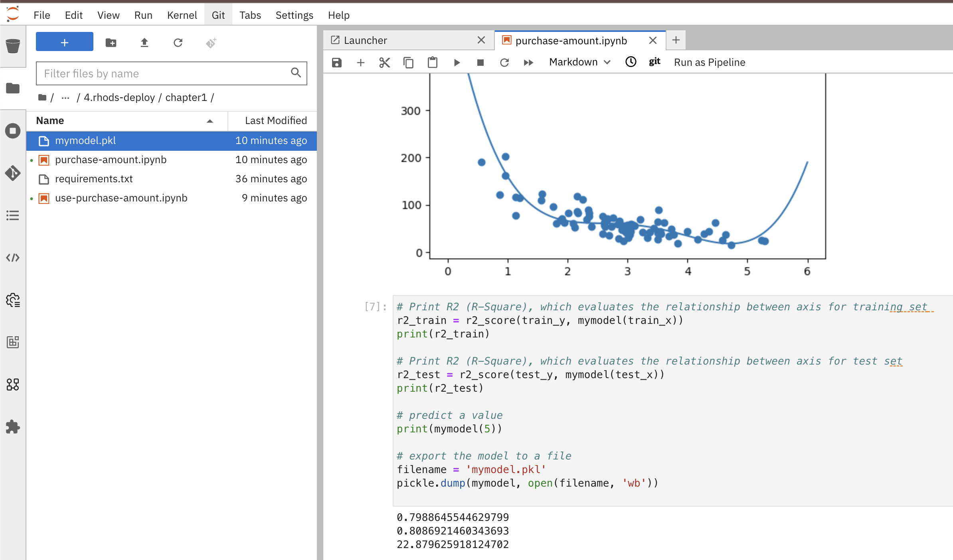The image size is (953, 560).
Task: Click the search magnifier icon in filter box
Action: [x=296, y=73]
